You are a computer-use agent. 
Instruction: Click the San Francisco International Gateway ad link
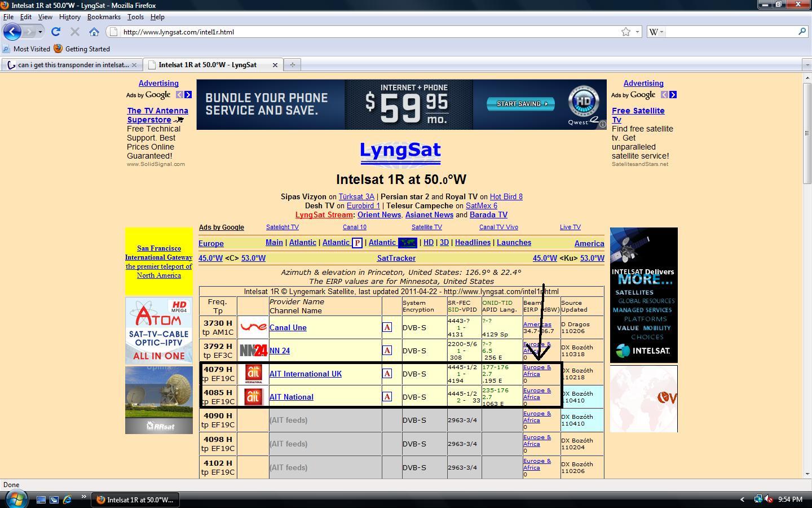(x=159, y=262)
